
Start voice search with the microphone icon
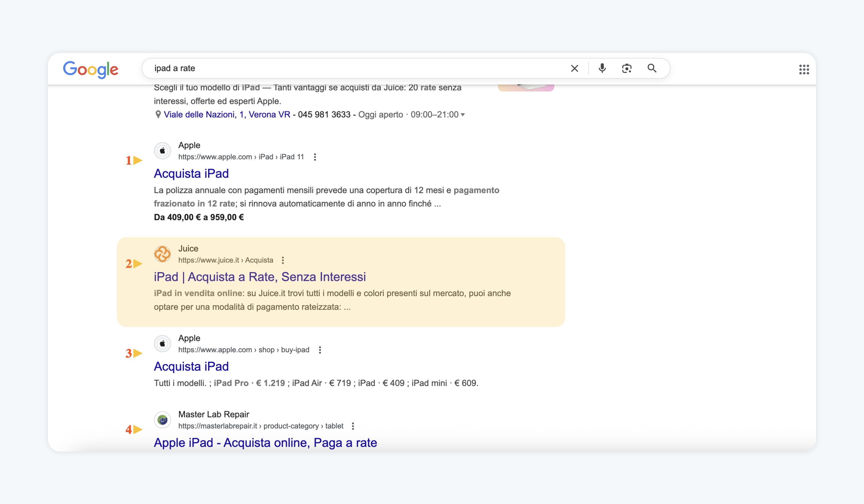(602, 69)
